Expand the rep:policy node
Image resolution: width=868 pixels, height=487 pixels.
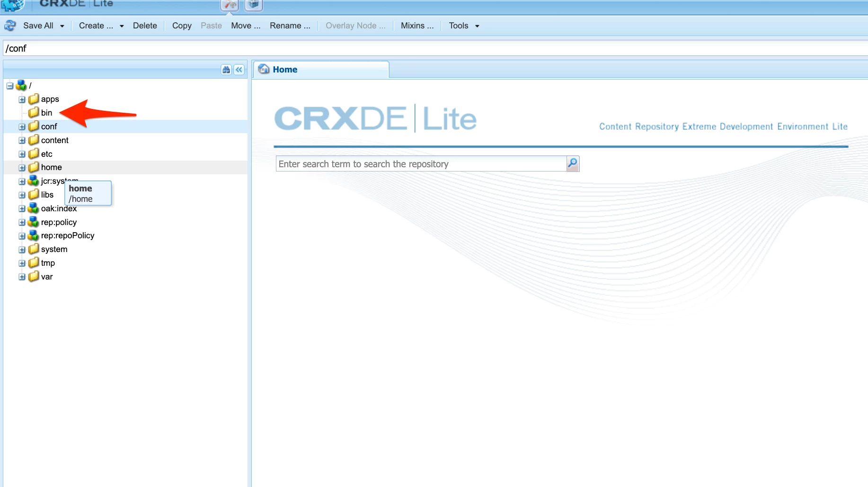click(22, 223)
